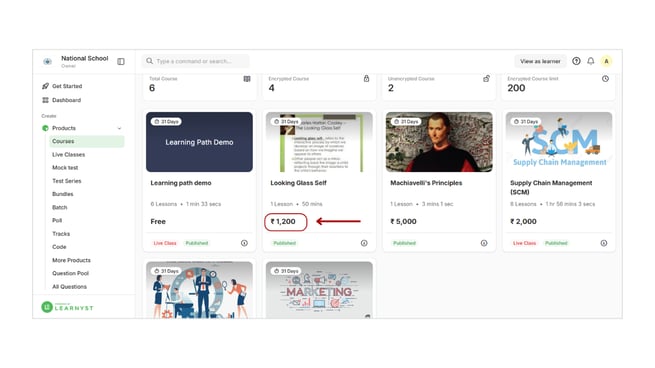Open Question Pool in sidebar
The height and width of the screenshot is (368, 655).
71,273
